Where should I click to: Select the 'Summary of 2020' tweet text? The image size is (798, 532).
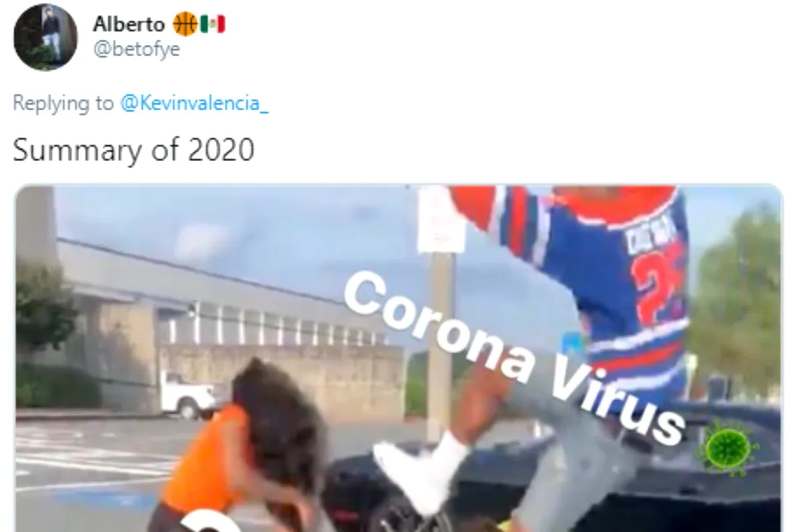point(133,150)
